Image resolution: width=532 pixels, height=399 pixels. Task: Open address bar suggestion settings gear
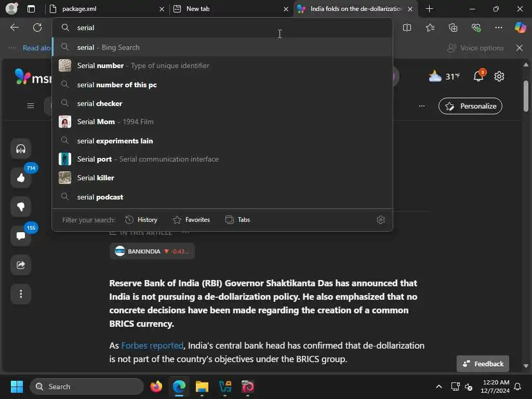point(381,220)
